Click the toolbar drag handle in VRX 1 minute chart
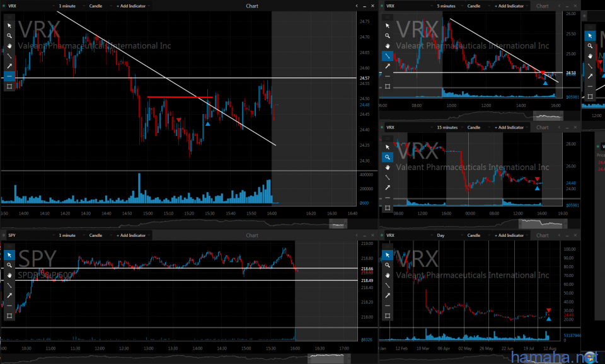 click(x=9, y=17)
